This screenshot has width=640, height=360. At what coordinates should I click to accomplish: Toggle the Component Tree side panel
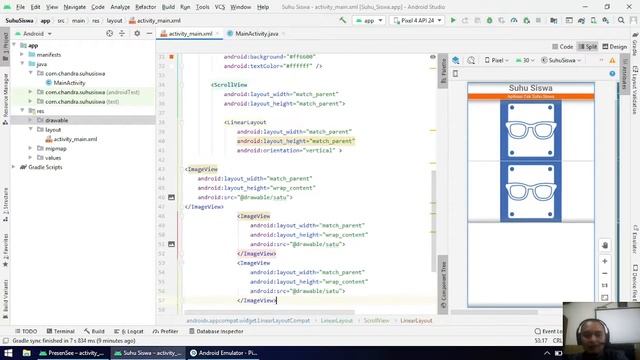pyautogui.click(x=443, y=284)
